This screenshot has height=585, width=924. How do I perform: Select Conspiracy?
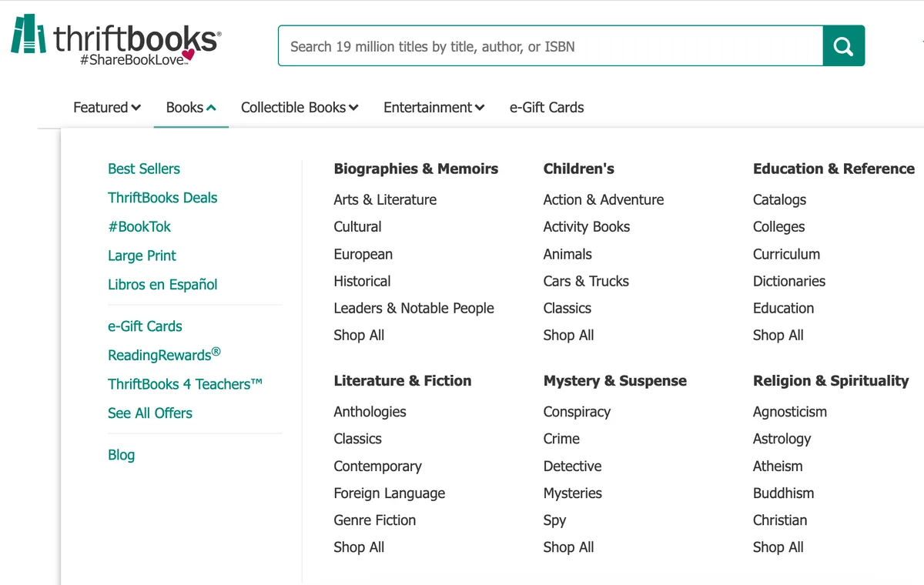point(577,412)
